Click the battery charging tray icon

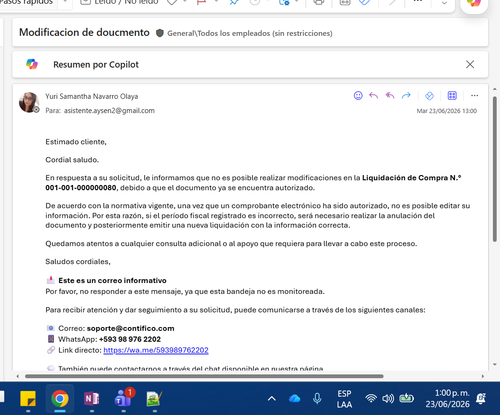pos(407,398)
